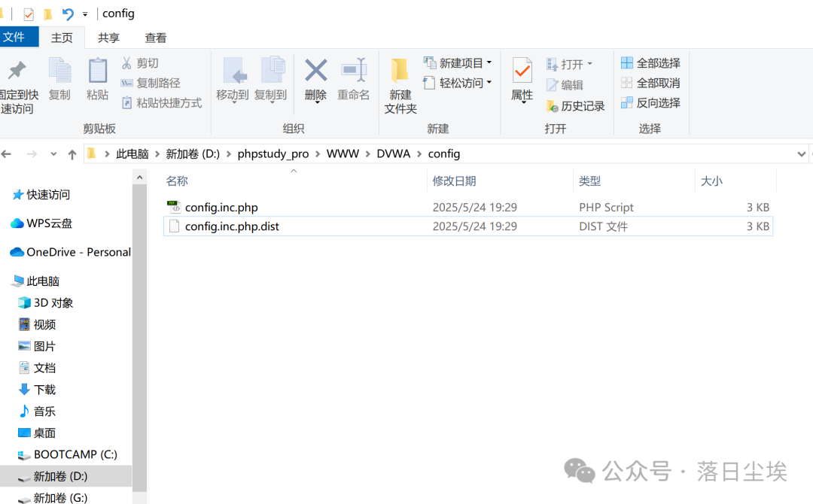Click 反向选择 invert selection
Viewport: 813px width, 504px height.
click(x=650, y=102)
